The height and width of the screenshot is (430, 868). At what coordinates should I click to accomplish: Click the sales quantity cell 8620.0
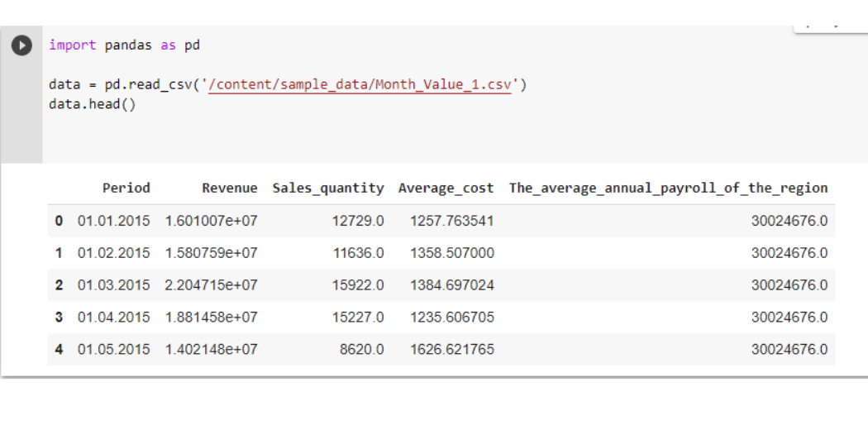pyautogui.click(x=363, y=350)
